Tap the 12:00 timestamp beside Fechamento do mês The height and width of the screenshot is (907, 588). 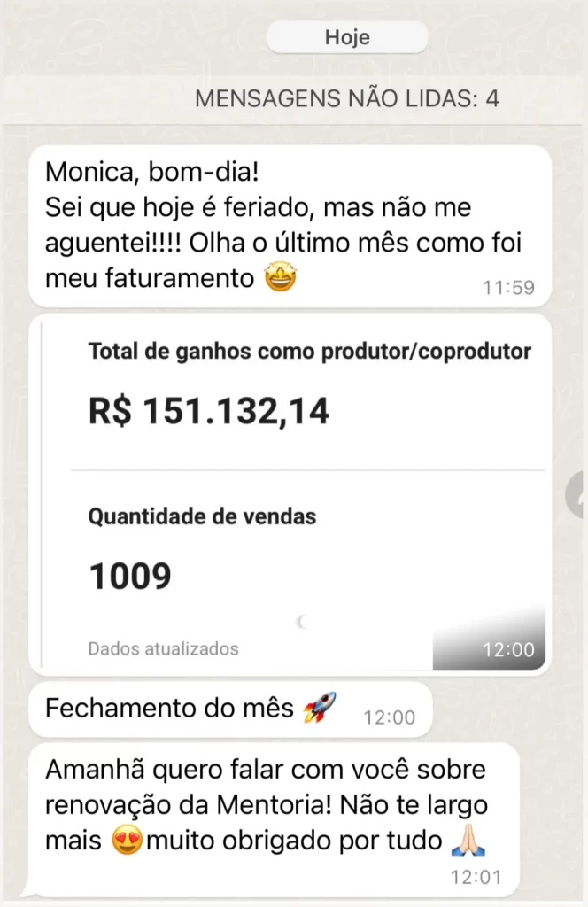(389, 717)
